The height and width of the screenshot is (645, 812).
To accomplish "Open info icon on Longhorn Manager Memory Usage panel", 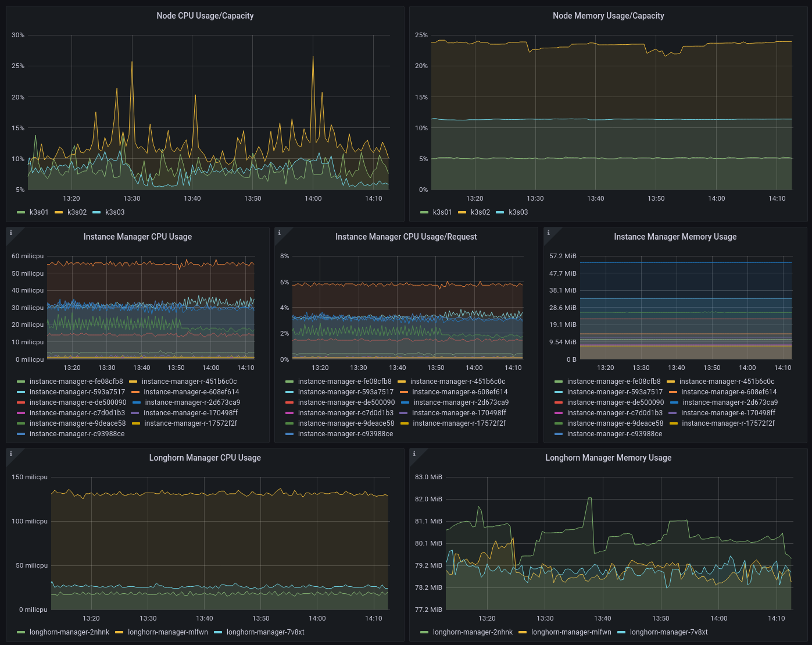I will point(414,454).
